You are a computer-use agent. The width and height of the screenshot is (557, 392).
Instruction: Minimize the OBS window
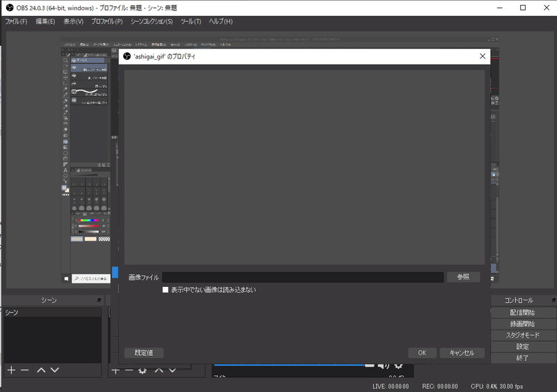point(499,8)
